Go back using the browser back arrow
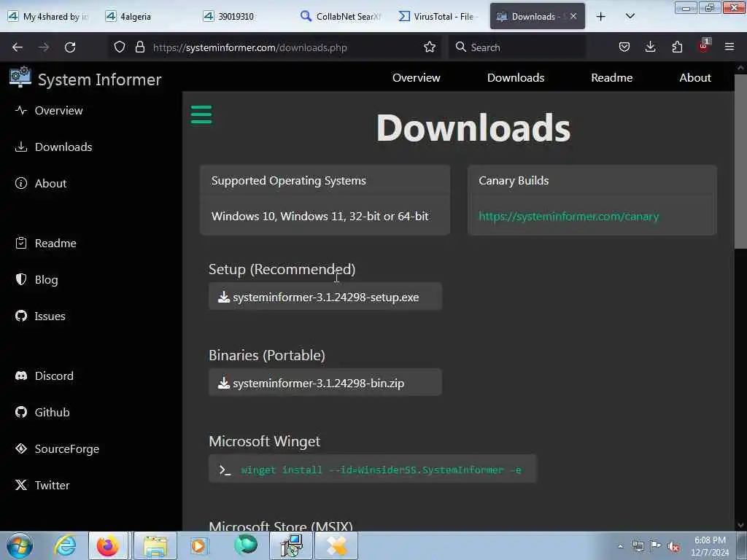747x560 pixels. point(18,47)
